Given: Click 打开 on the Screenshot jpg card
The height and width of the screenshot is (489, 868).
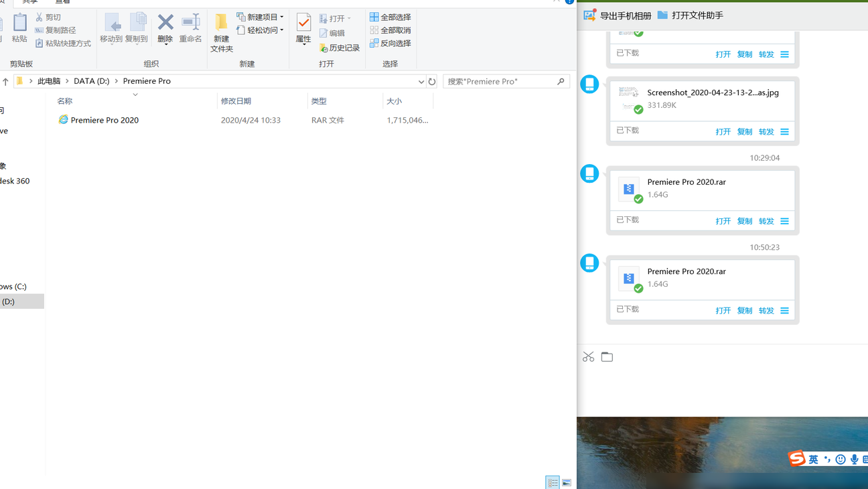Looking at the screenshot, I should click(x=723, y=132).
